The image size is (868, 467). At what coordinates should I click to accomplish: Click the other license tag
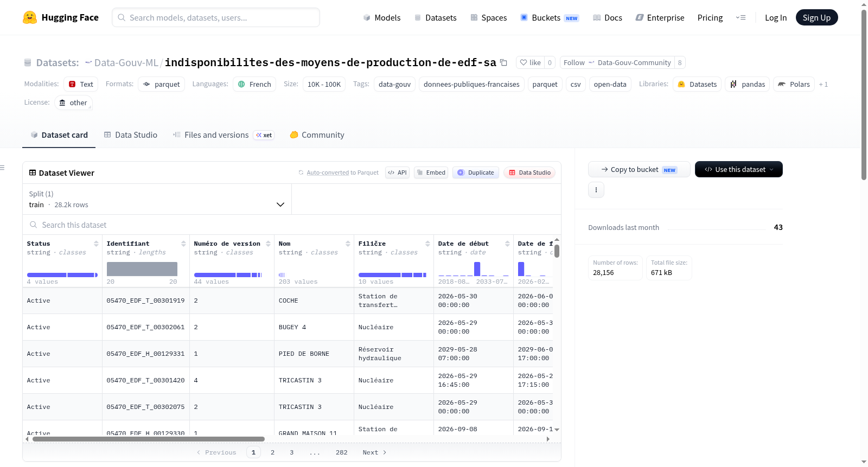click(73, 103)
